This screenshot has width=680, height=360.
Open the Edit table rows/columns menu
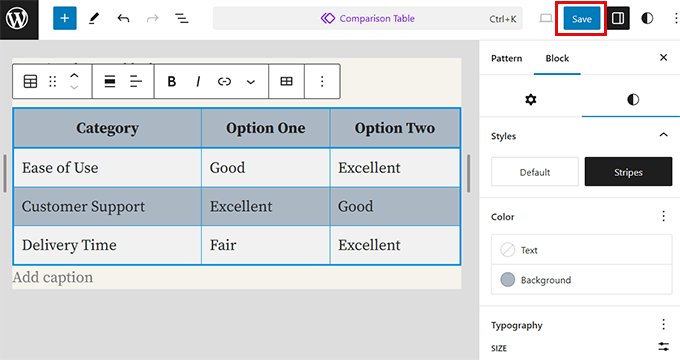point(286,81)
